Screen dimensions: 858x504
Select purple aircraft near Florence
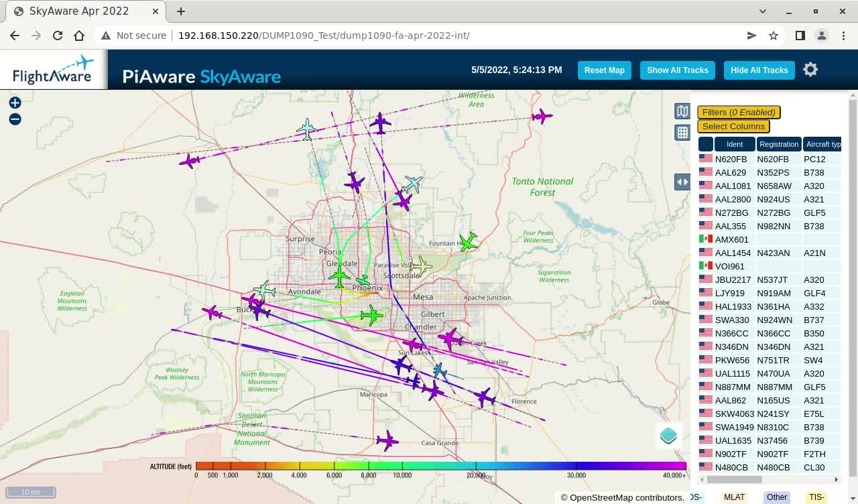point(485,397)
